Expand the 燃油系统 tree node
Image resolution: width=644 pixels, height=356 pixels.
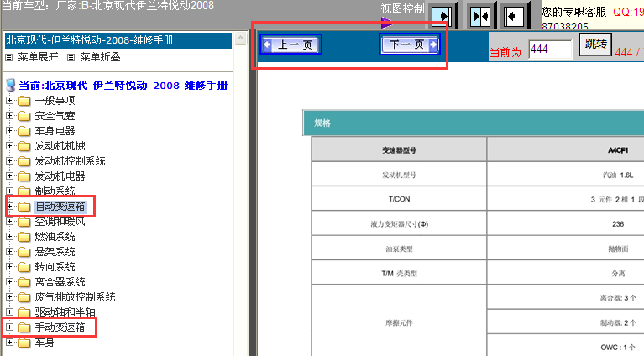tap(9, 237)
